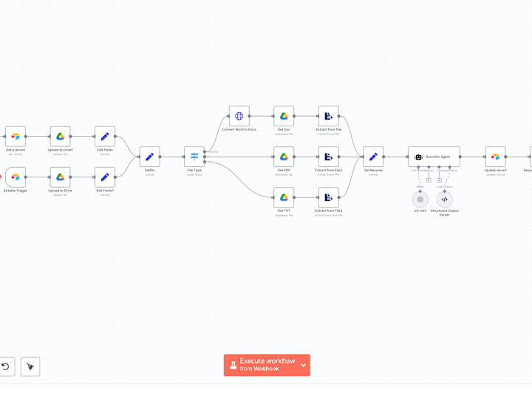Select the Update record Airtable node
This screenshot has width=532, height=399.
coord(495,157)
